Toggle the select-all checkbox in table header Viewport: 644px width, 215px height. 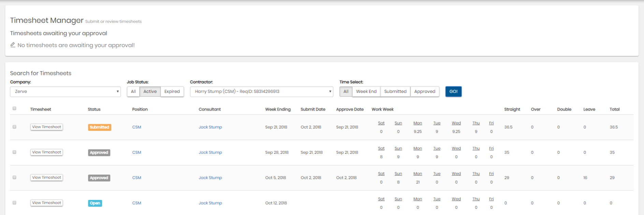coord(14,108)
